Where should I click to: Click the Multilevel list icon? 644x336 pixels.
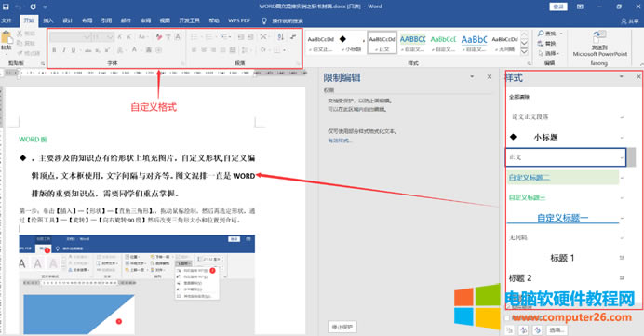[224, 37]
